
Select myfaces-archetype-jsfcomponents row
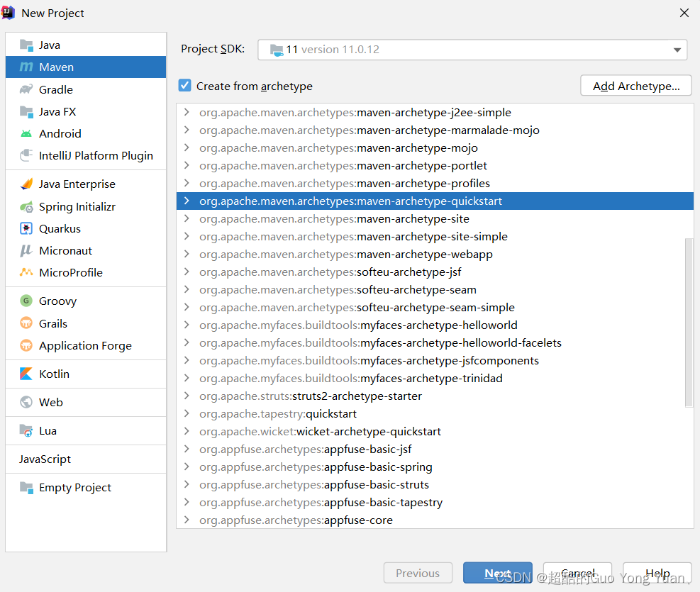(x=435, y=360)
